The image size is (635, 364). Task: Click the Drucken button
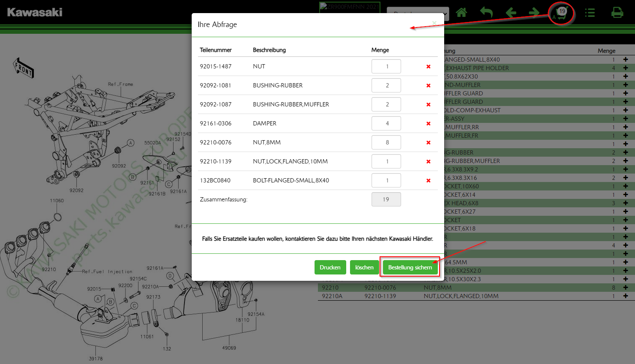click(330, 267)
